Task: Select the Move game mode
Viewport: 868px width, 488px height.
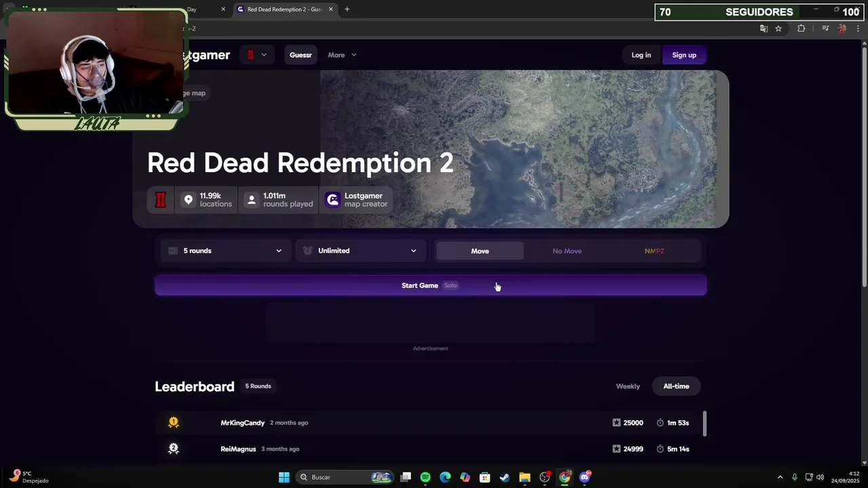Action: point(479,251)
